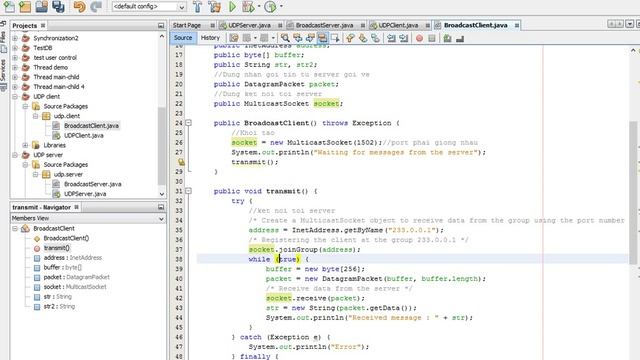Click the Debug Project icon
Viewport: 640px width, 360px height.
pyautogui.click(x=247, y=7)
